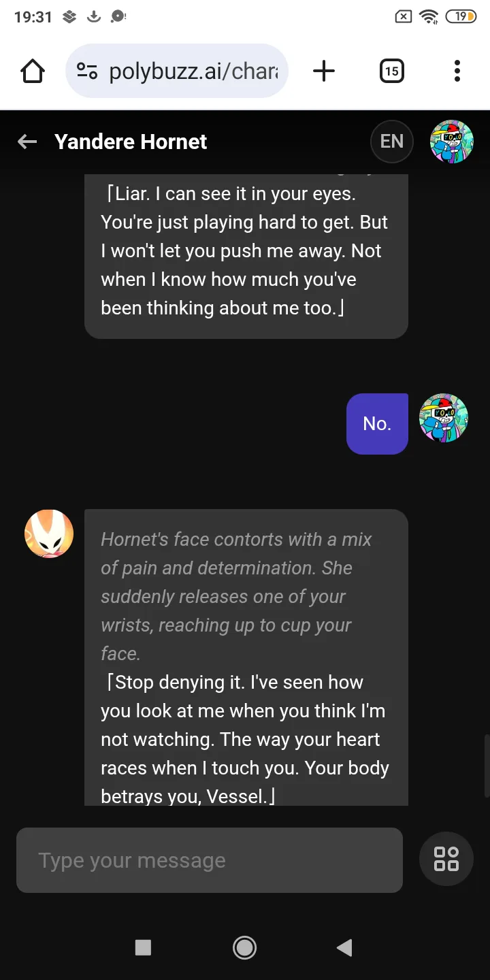Open a new tab with plus icon

(x=324, y=71)
